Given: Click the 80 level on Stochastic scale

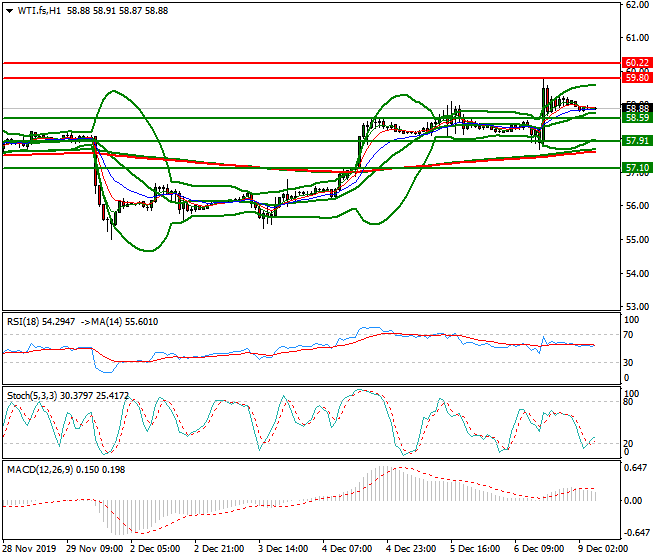Looking at the screenshot, I should click(630, 402).
